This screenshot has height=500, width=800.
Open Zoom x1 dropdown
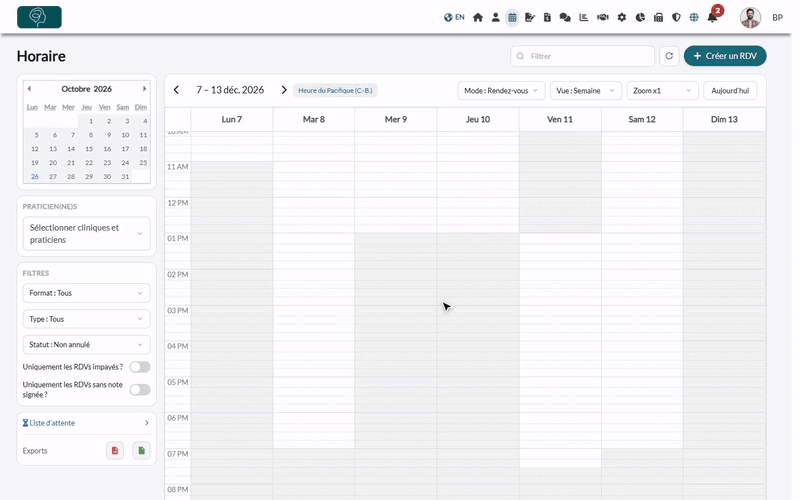coord(662,91)
